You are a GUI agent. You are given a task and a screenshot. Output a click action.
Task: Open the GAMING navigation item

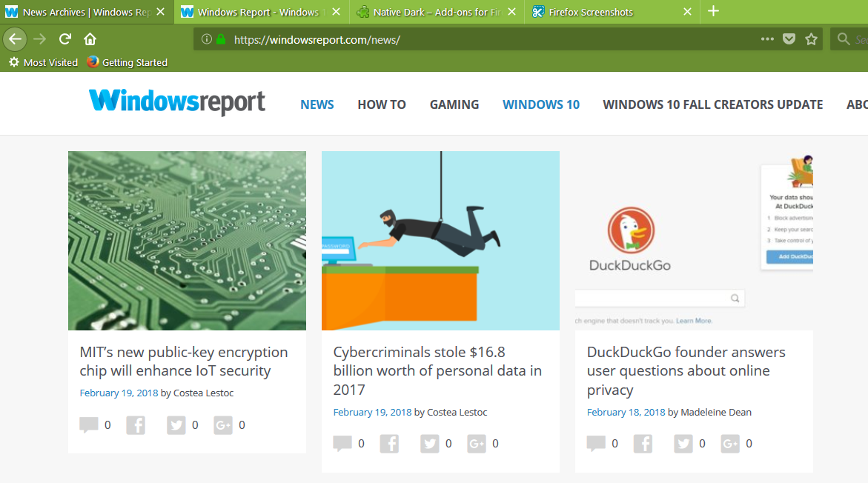454,104
